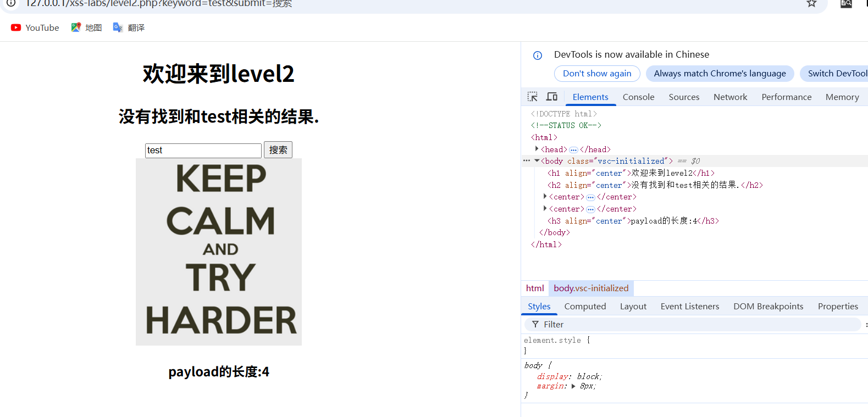Open the Event Listeners sub-tab
Viewport: 868px width, 417px height.
coord(689,307)
